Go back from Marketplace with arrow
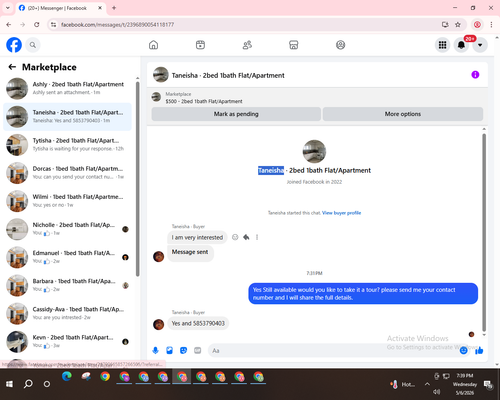This screenshot has height=400, width=500. click(12, 67)
